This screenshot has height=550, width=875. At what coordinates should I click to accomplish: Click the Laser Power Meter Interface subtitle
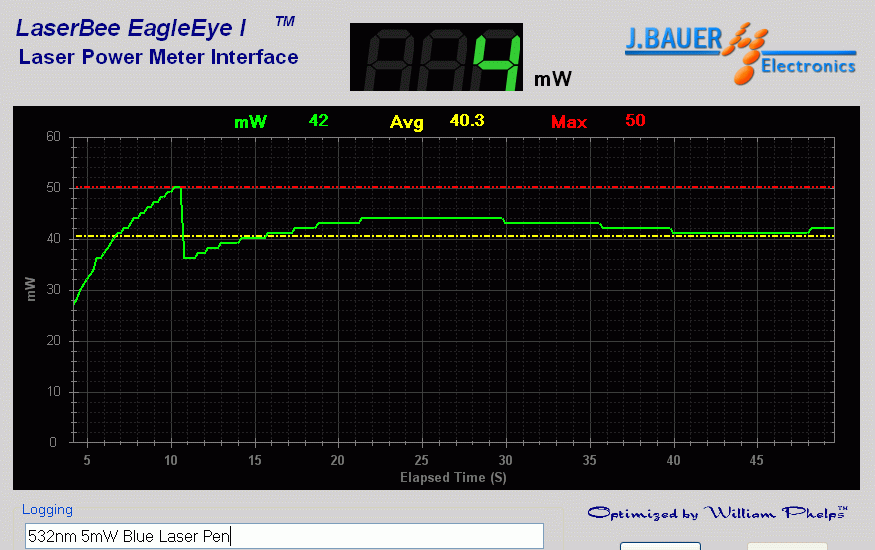coord(158,57)
